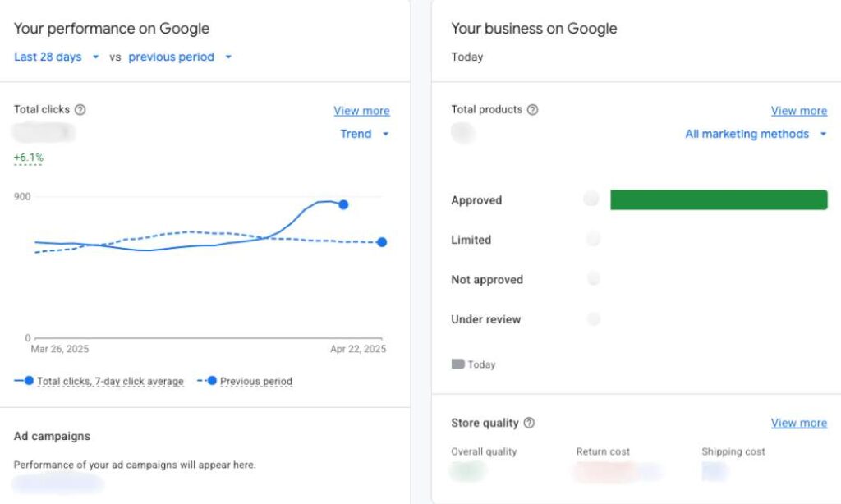Click the Shipping cost label
Image resolution: width=841 pixels, height=504 pixels.
coord(733,451)
